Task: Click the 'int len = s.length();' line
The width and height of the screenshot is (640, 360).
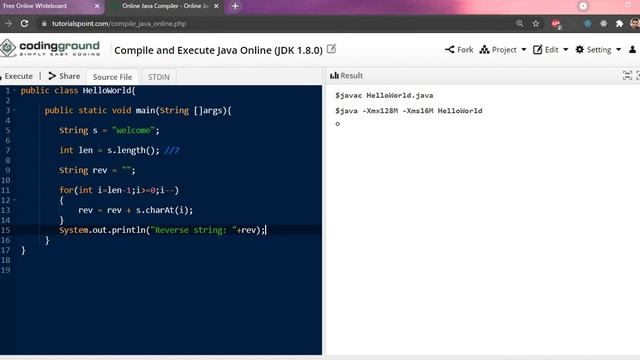Action: point(109,150)
